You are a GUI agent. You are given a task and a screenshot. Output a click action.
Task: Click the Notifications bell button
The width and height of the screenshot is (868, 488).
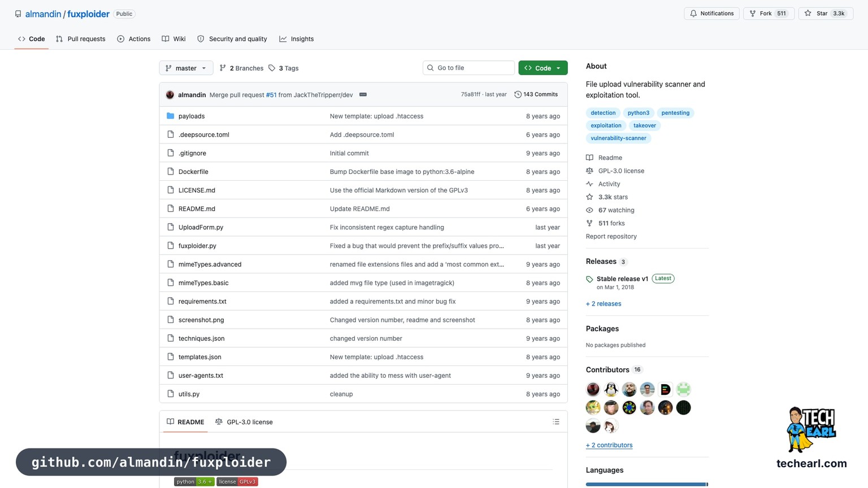[x=711, y=14]
